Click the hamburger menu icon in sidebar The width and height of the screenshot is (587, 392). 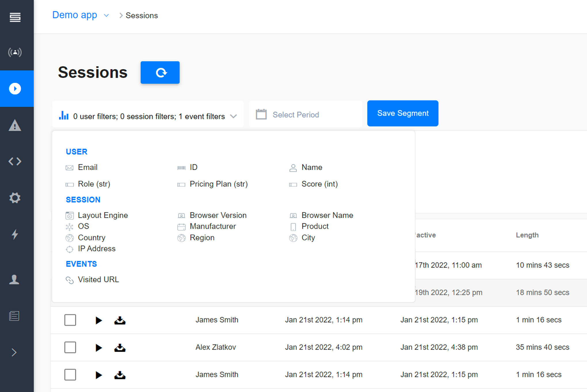click(x=15, y=17)
